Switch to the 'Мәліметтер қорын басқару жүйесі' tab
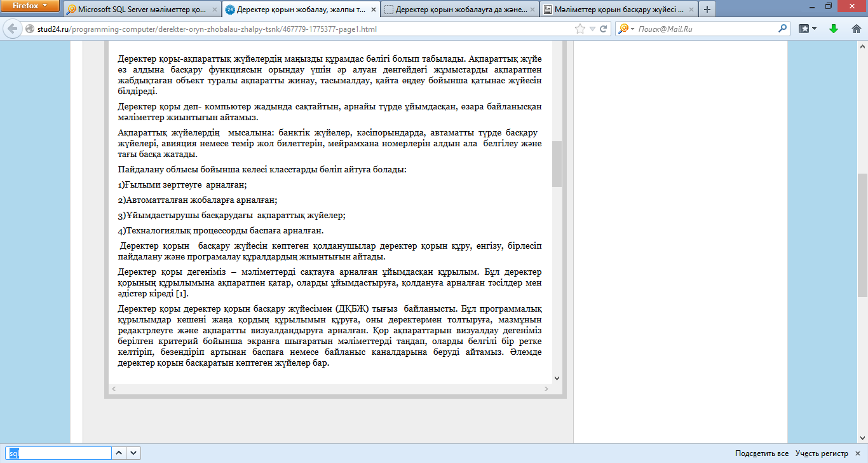The image size is (868, 463). 618,10
